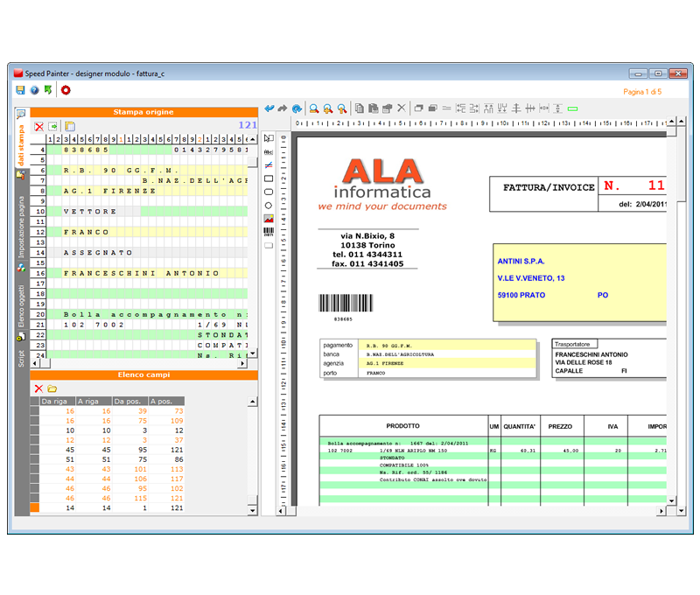Select the 'Trasportatore' label on page
This screenshot has height=595, width=700.
[x=572, y=344]
